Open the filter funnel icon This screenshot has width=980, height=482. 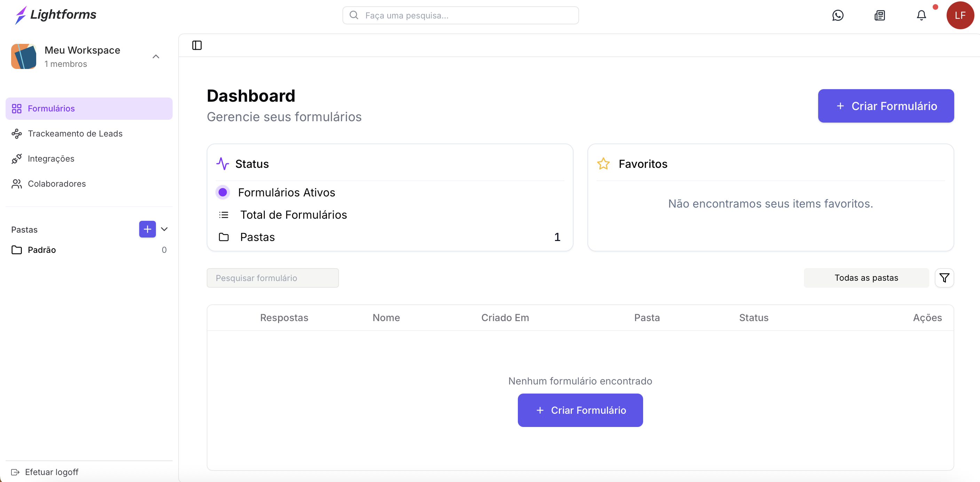pos(944,278)
